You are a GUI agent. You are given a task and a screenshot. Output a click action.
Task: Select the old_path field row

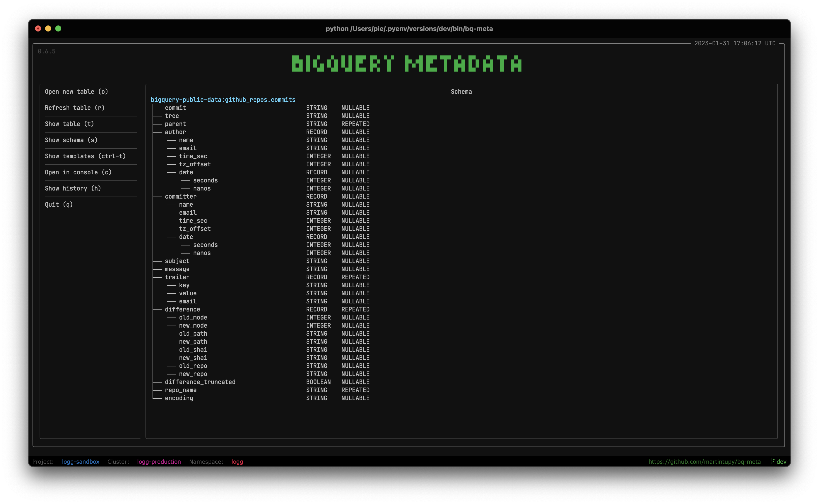click(x=268, y=334)
